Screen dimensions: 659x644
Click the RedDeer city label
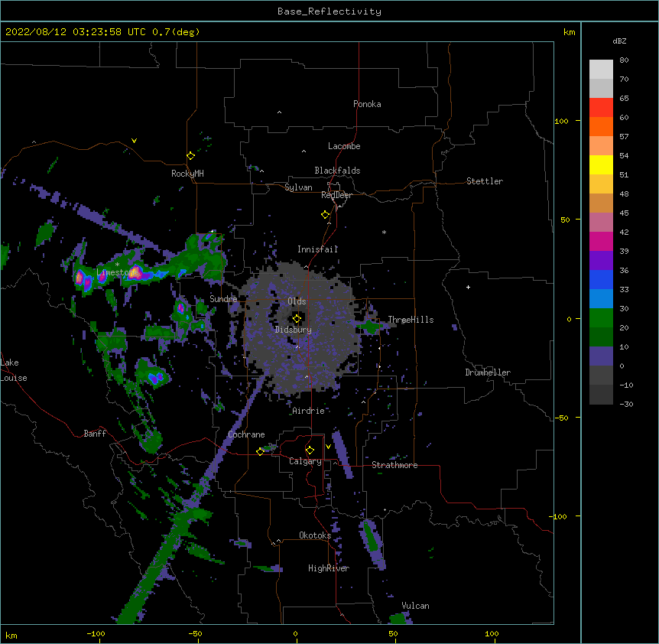coord(336,195)
